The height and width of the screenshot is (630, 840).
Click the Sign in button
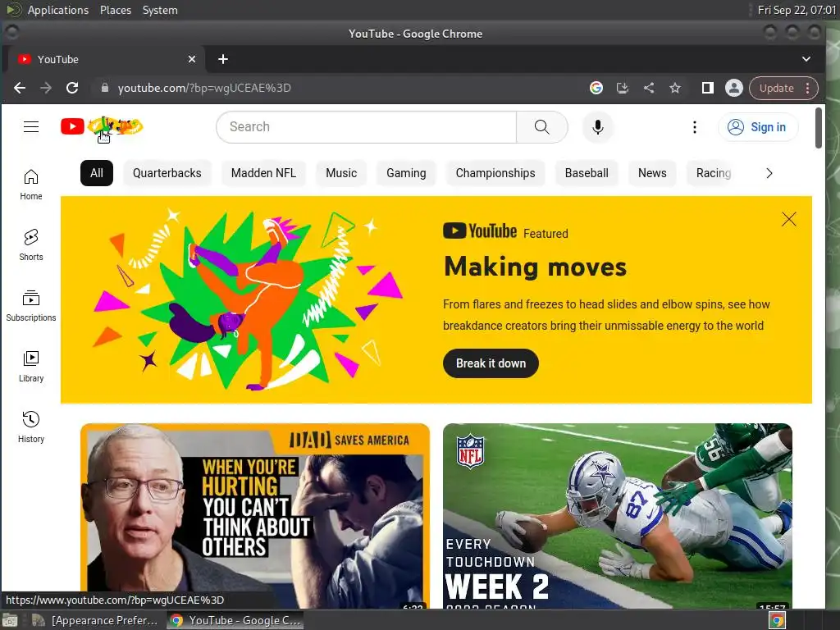coord(757,127)
